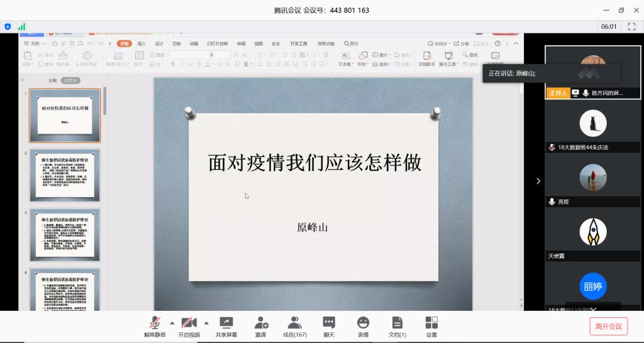The image size is (644, 343).
Task: Click the 06:01 meeting timer
Action: tap(609, 26)
